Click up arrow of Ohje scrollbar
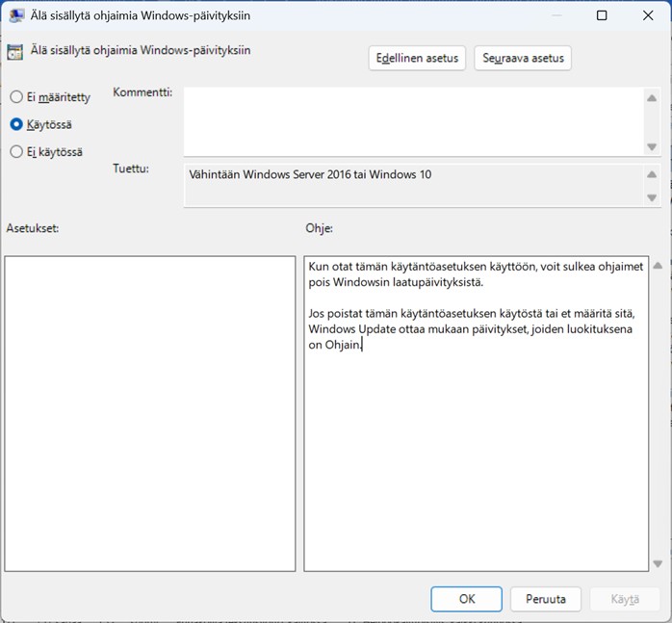The image size is (672, 623). click(658, 266)
